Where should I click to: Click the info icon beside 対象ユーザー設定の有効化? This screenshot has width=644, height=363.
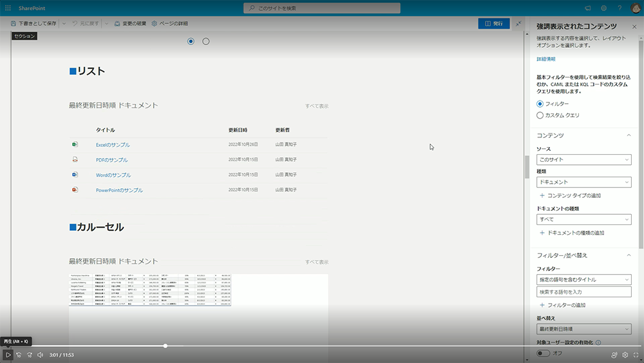(598, 342)
